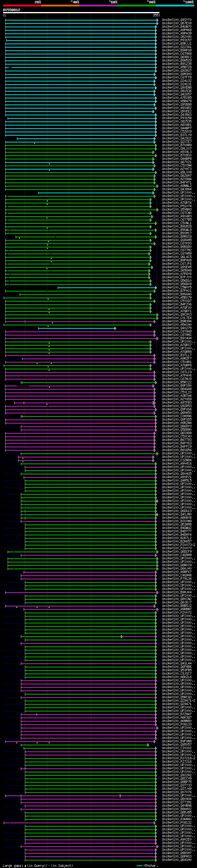Select the UniRef100_A5BTZ8 label
This screenshot has height=868, width=197.
[176, 67]
